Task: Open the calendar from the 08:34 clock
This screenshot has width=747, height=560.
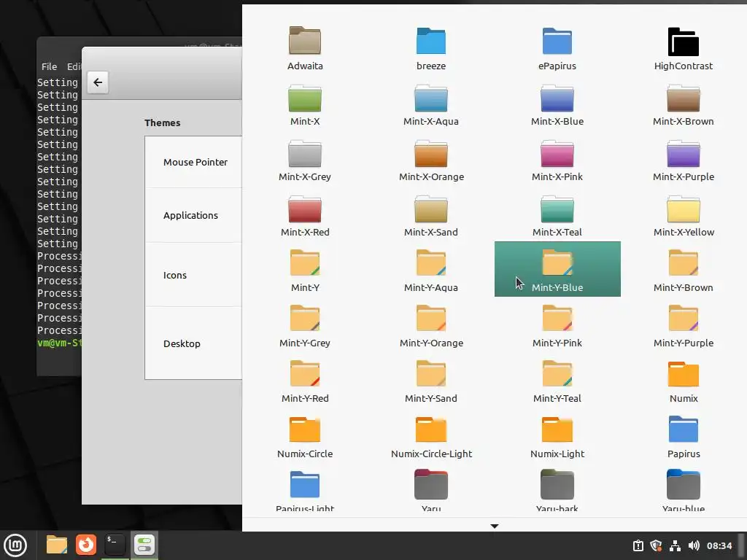Action: click(x=719, y=545)
